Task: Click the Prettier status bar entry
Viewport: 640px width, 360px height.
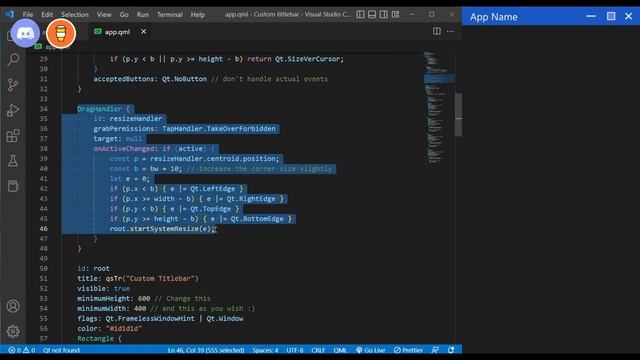Action: (408, 350)
